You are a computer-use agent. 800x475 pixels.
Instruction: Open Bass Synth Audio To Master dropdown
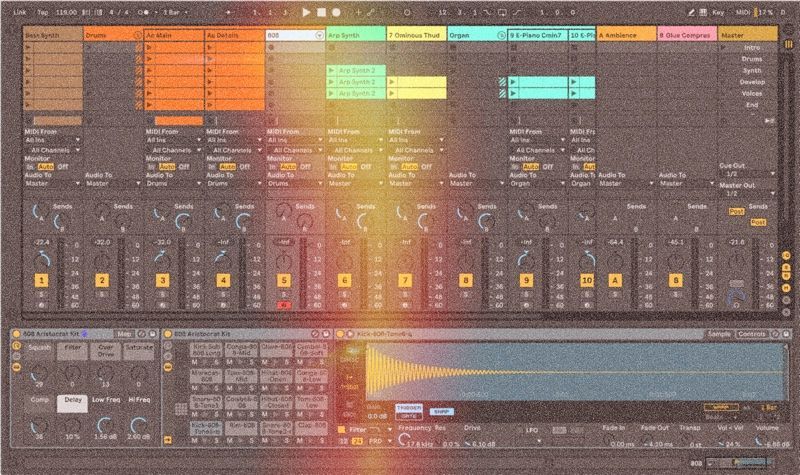tap(53, 183)
